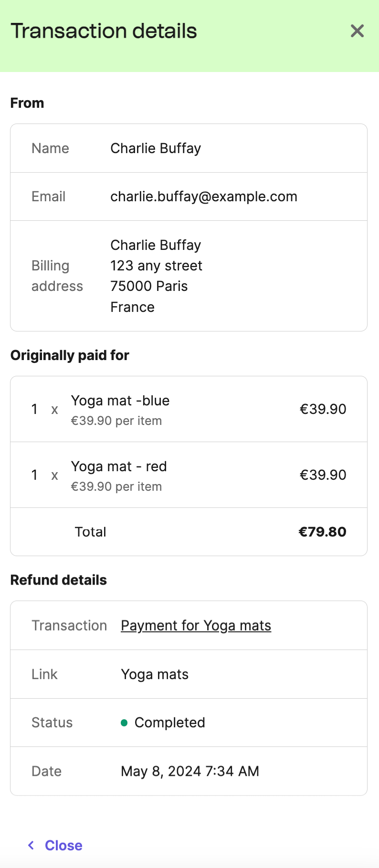Click the green Completed status dot
Image resolution: width=379 pixels, height=868 pixels.
pos(124,723)
